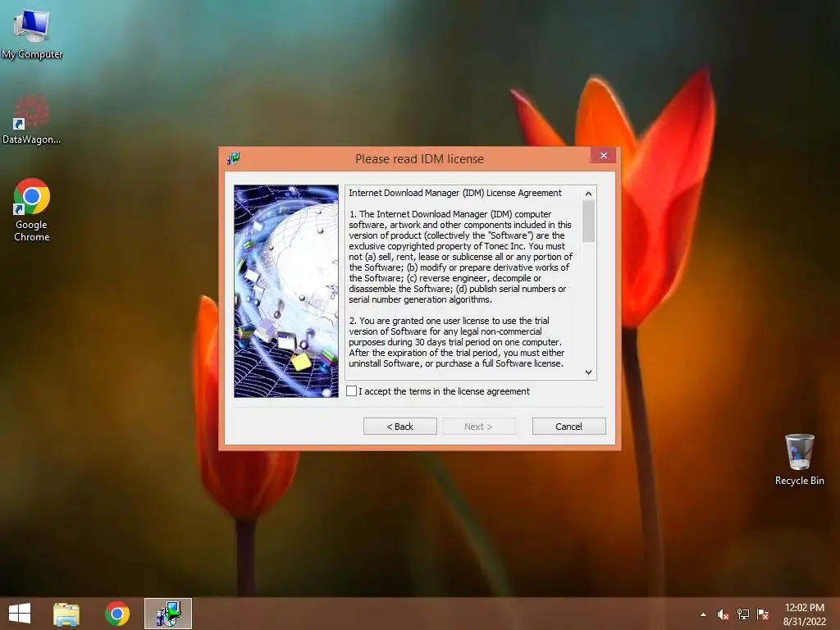Click the Back button
This screenshot has width=840, height=630.
pyautogui.click(x=400, y=427)
